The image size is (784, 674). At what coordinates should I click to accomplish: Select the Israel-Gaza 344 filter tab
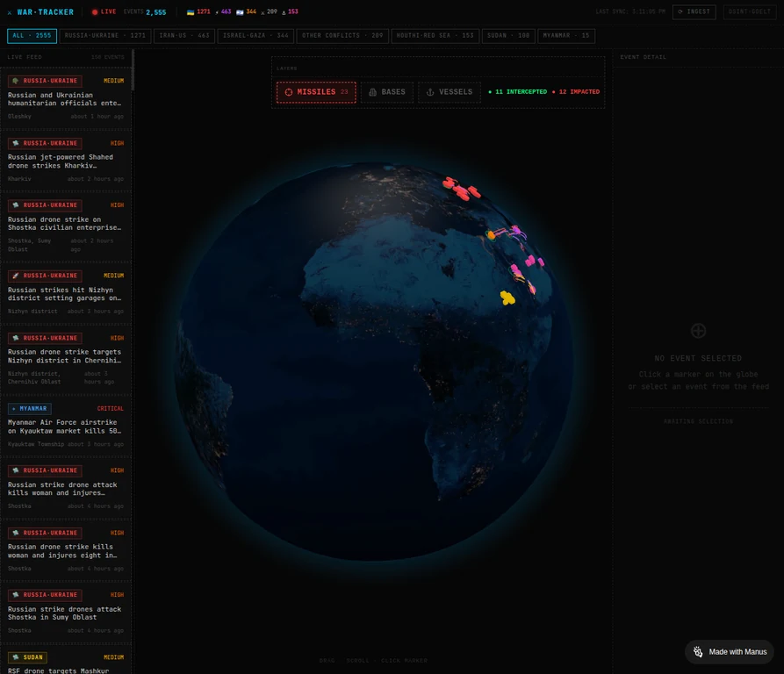[x=255, y=35]
